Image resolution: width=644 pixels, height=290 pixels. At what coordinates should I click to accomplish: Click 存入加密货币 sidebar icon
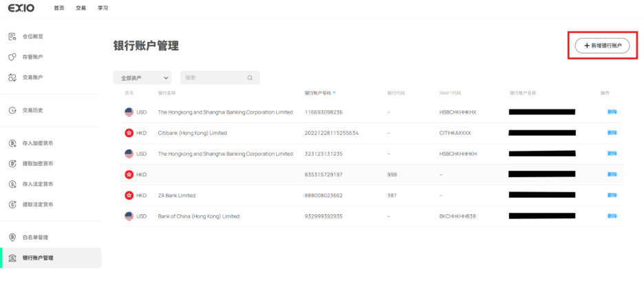point(12,143)
